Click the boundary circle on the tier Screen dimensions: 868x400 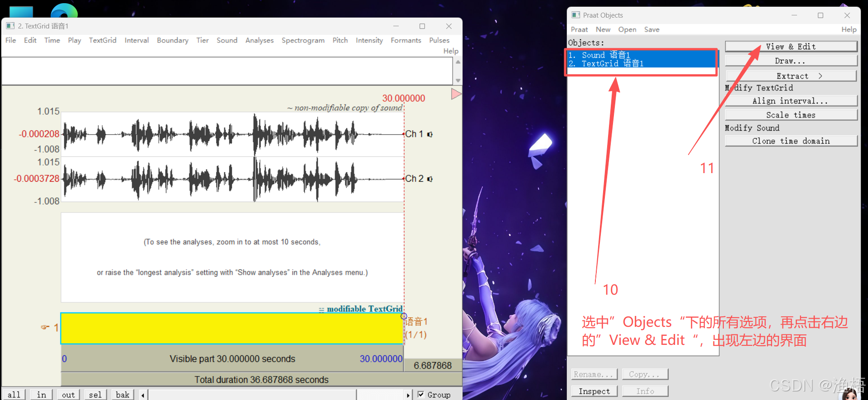(404, 316)
